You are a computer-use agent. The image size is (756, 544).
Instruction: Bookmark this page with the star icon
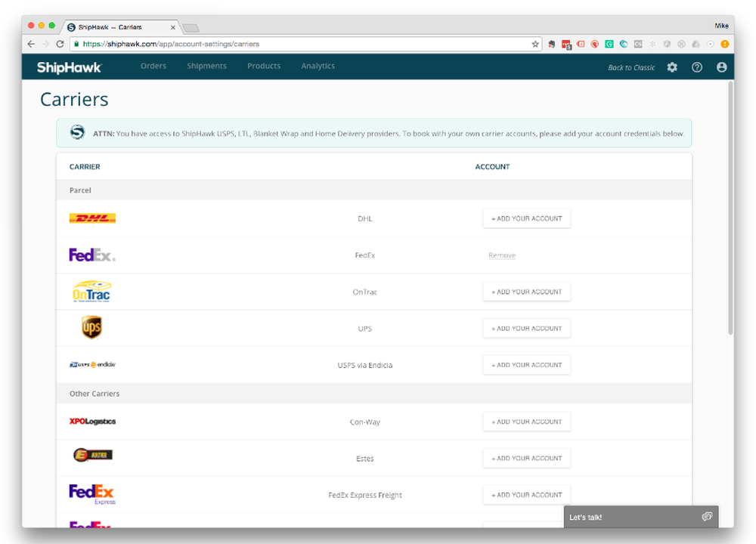[535, 44]
